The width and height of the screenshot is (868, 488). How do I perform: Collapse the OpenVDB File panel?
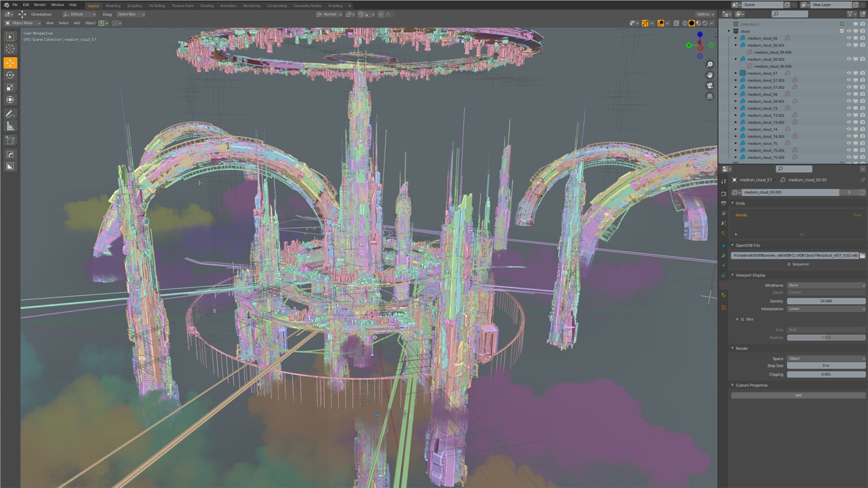[x=732, y=246]
